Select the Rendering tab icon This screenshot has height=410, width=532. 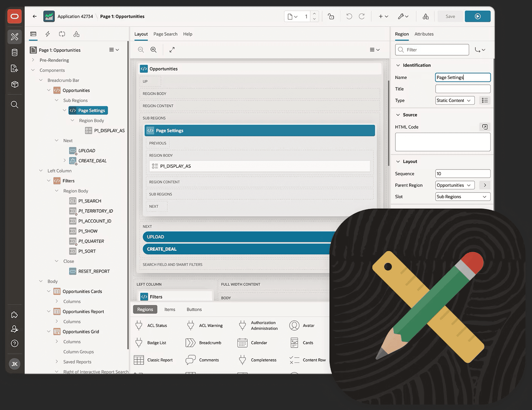33,34
